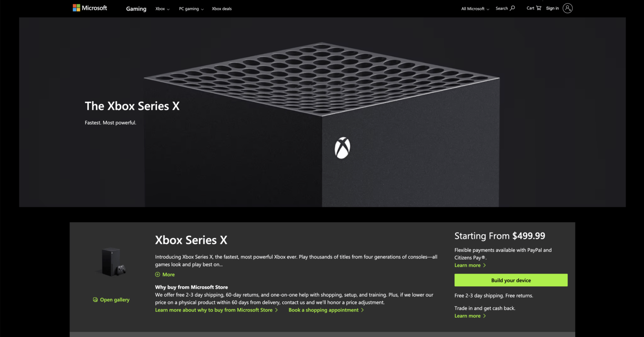This screenshot has width=644, height=337.
Task: Click the green Build your device highlighted bar
Action: 511,280
